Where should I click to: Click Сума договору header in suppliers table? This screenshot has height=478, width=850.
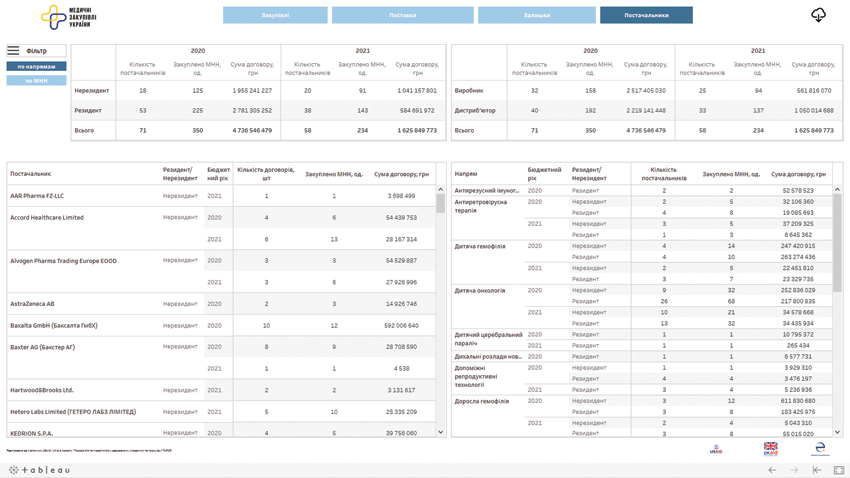tap(401, 174)
